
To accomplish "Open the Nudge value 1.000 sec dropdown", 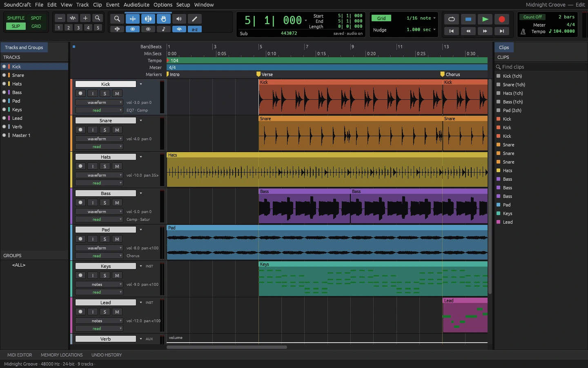I will (x=421, y=30).
